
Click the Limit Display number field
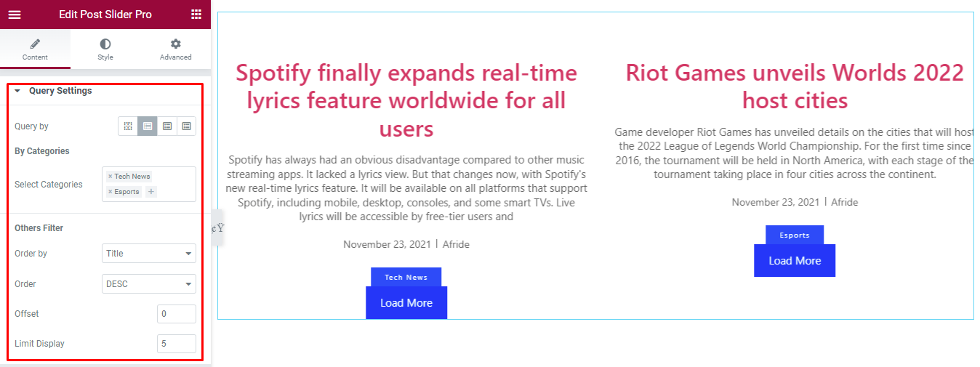[x=177, y=344]
